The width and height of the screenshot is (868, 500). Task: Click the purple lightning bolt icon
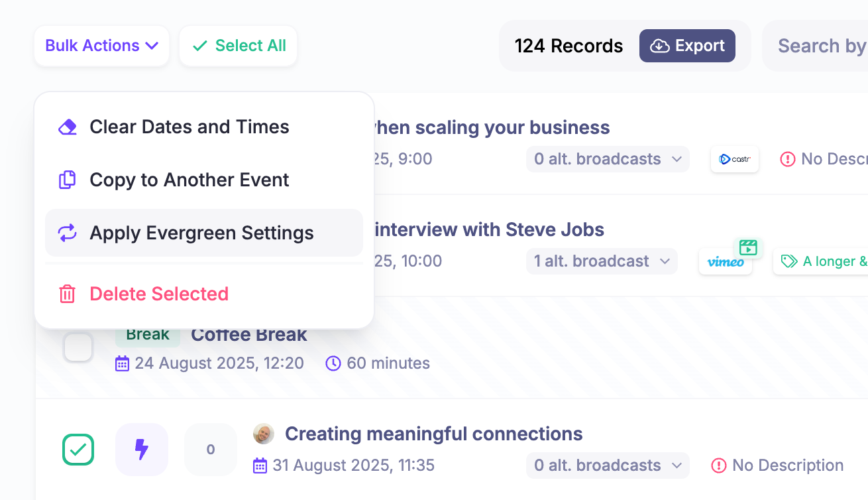coord(142,450)
